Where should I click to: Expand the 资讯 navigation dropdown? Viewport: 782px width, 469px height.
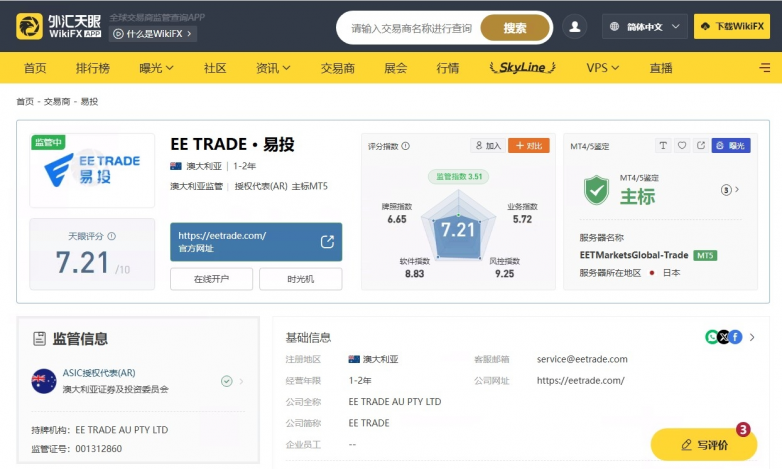click(273, 68)
